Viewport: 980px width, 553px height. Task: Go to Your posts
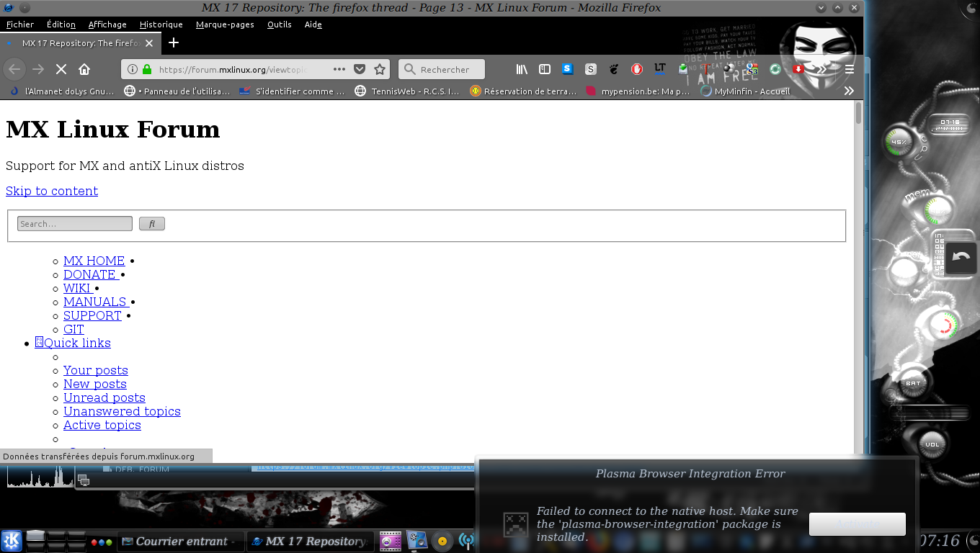pyautogui.click(x=96, y=370)
